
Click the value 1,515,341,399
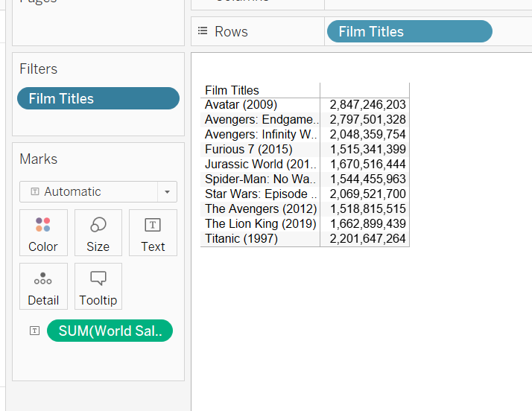tap(368, 149)
